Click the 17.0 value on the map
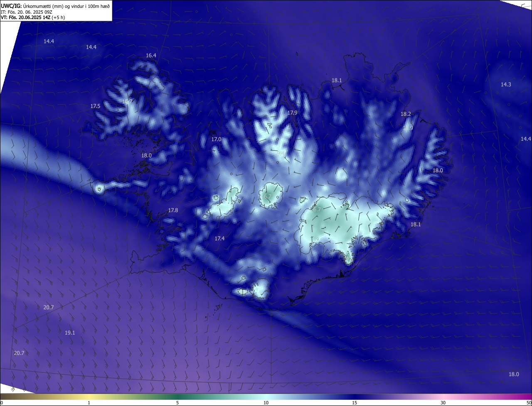This screenshot has width=532, height=406. tap(216, 139)
